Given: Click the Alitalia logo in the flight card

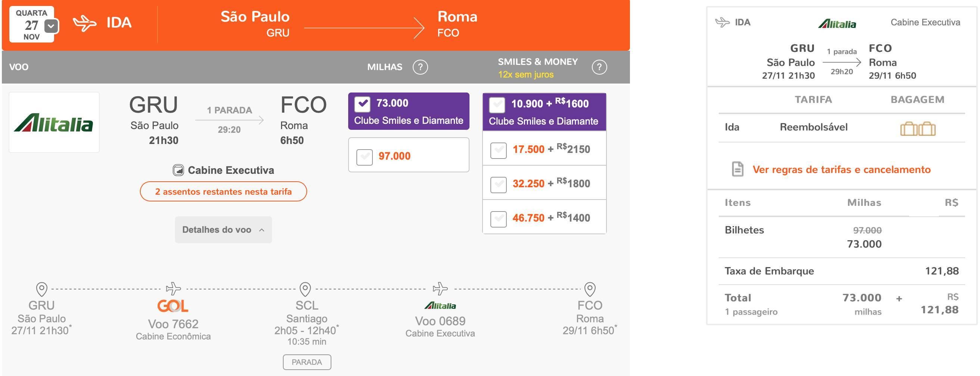Looking at the screenshot, I should pyautogui.click(x=54, y=122).
